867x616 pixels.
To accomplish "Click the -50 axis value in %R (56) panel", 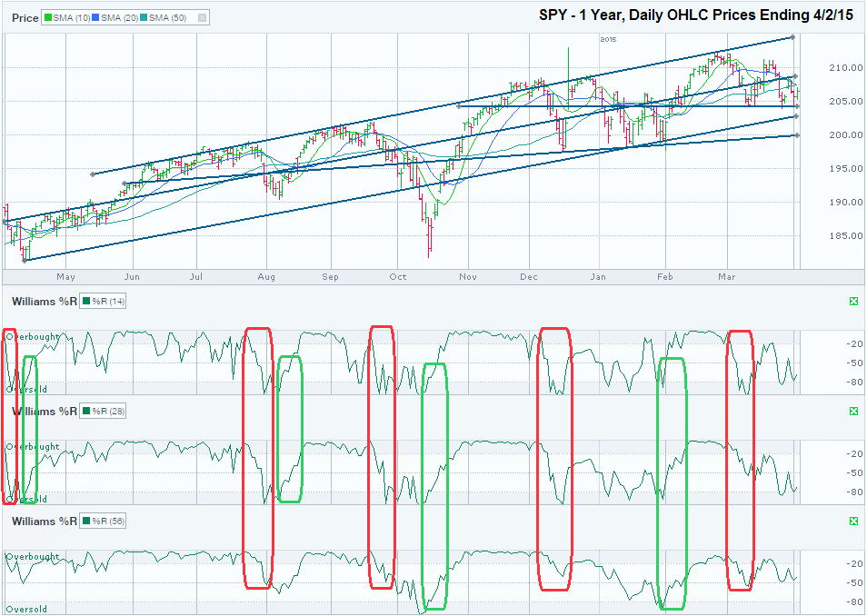I will click(854, 582).
